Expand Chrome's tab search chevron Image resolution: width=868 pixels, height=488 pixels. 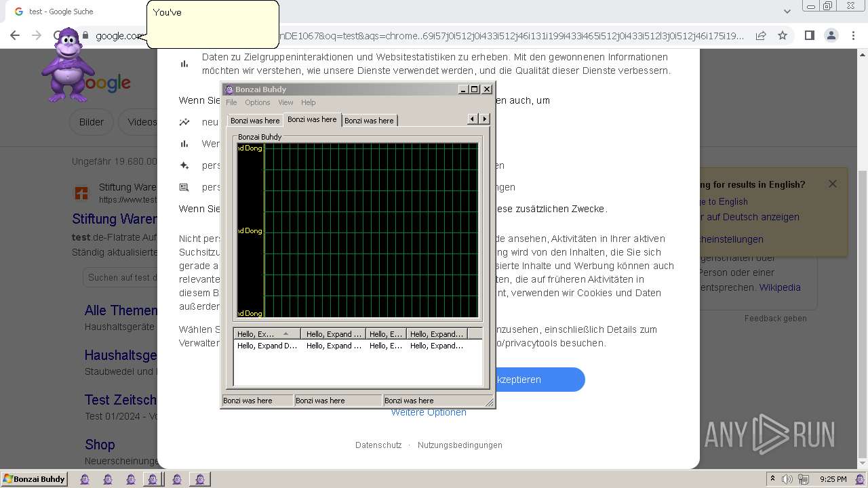point(787,12)
